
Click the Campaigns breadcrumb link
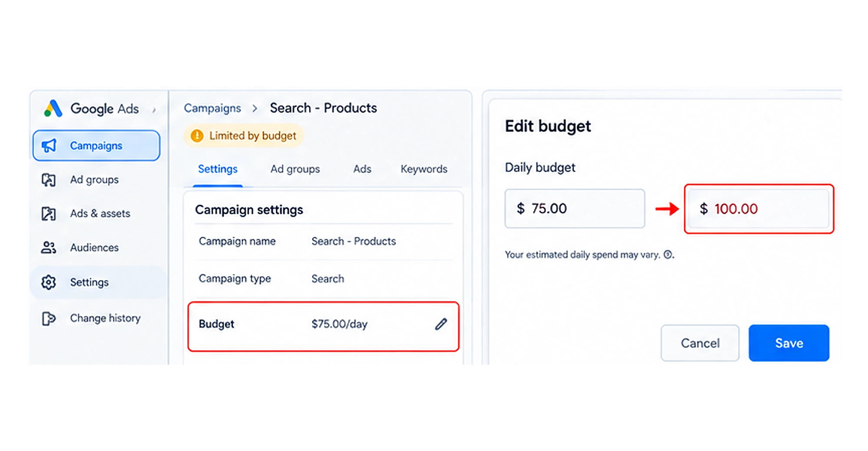point(212,108)
